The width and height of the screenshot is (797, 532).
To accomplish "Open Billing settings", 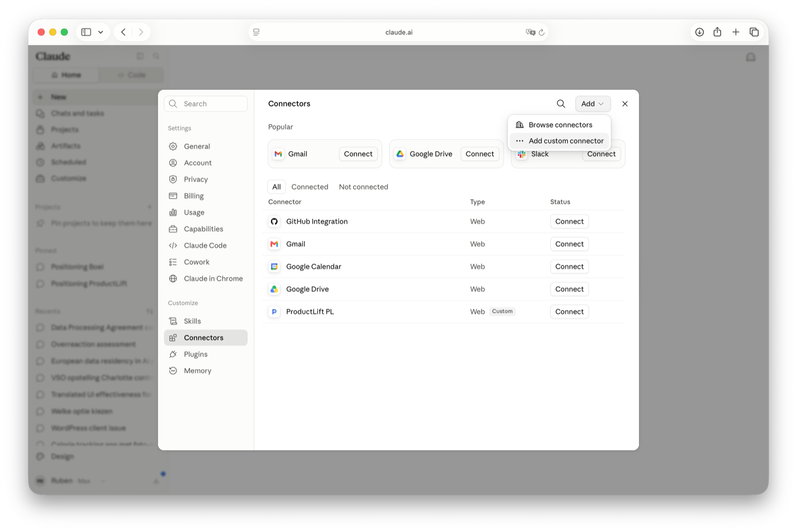I will [206, 196].
